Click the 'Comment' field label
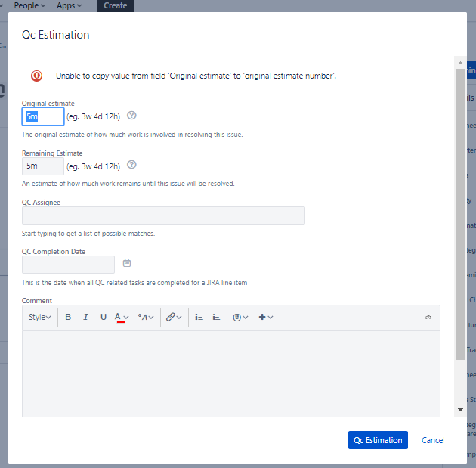The height and width of the screenshot is (468, 476). click(37, 301)
